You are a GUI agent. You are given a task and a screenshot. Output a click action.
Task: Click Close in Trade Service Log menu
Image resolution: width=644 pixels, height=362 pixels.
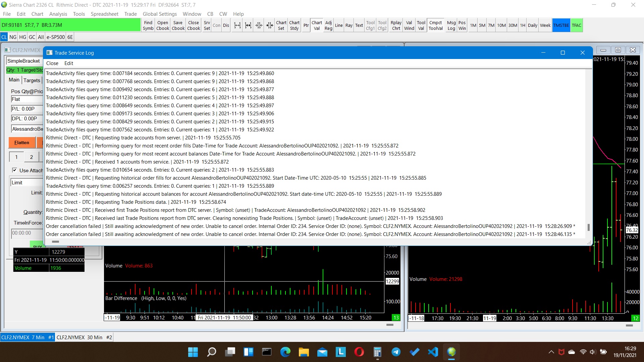click(x=52, y=63)
